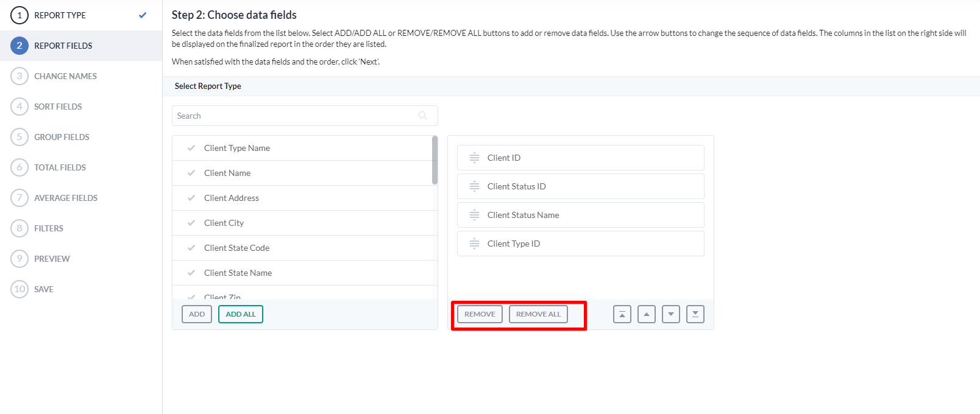Click checkmark icon next to Client State Name

coord(191,273)
